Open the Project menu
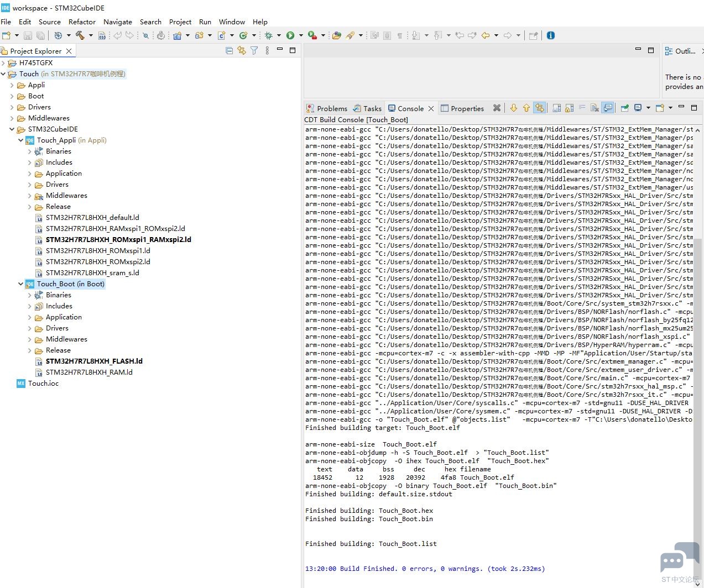This screenshot has width=704, height=588. [180, 22]
